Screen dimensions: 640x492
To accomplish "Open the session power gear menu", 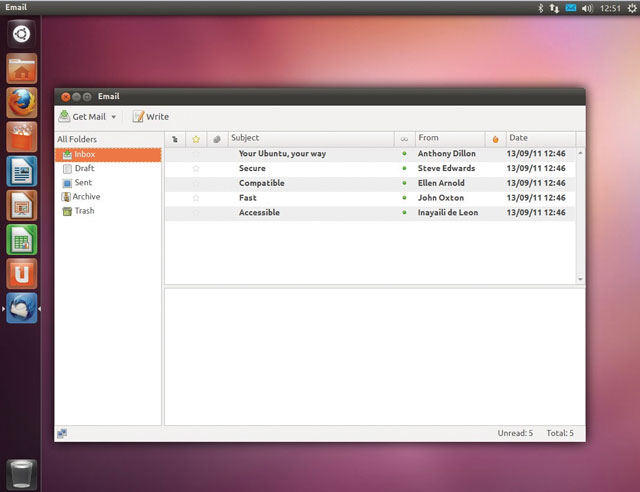I will 632,8.
